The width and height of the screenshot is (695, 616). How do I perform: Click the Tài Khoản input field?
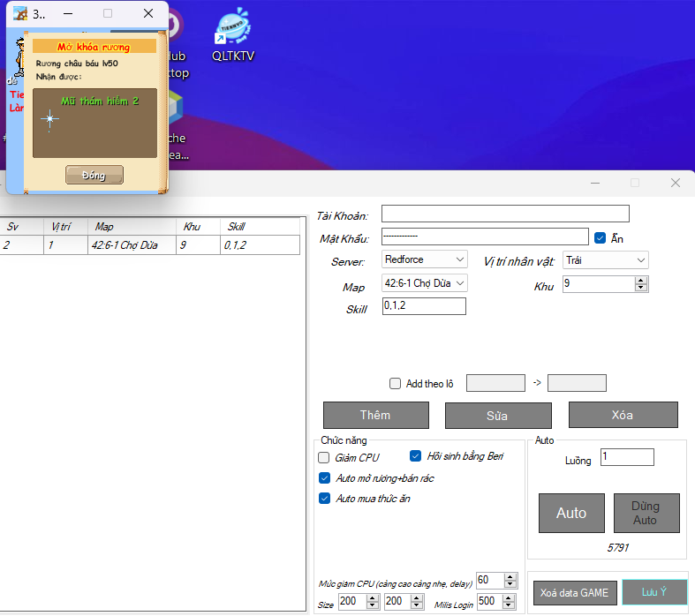coord(504,214)
